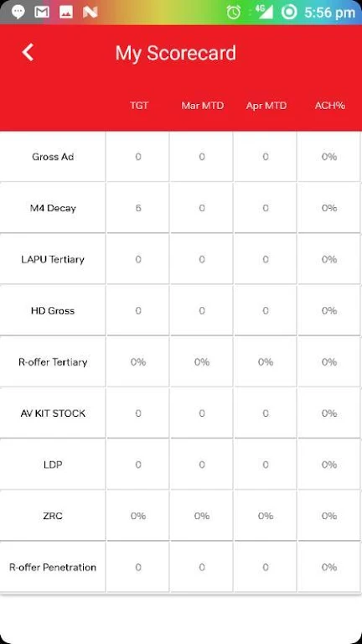Screen dimensions: 362x644
Task: Select the Mar MTD column header
Action: tap(202, 106)
